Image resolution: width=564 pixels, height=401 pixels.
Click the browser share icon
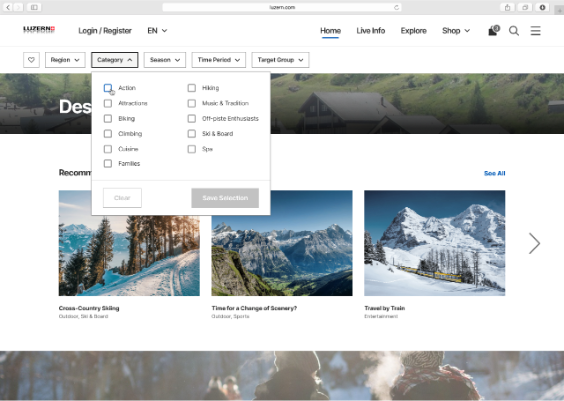tap(507, 7)
